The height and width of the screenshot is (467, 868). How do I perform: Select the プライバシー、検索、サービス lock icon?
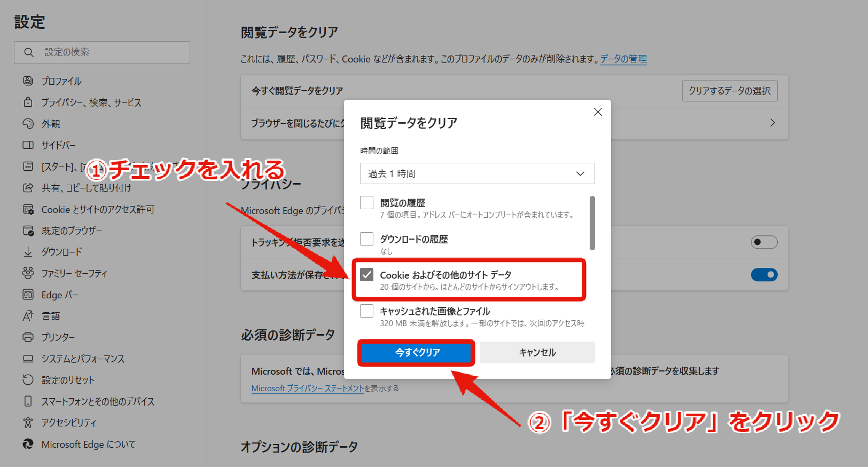pos(28,102)
